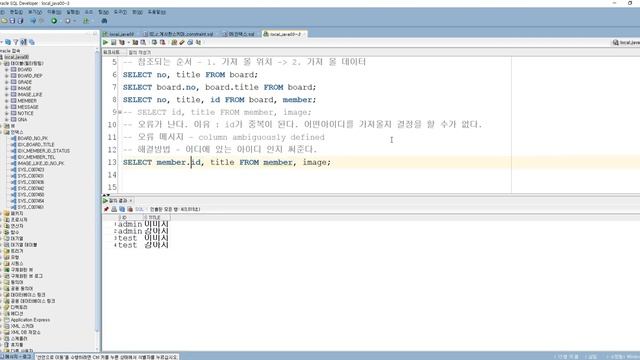Screen dimensions: 640x360
Task: Expand the IMAGE table node
Action: click(x=7, y=88)
